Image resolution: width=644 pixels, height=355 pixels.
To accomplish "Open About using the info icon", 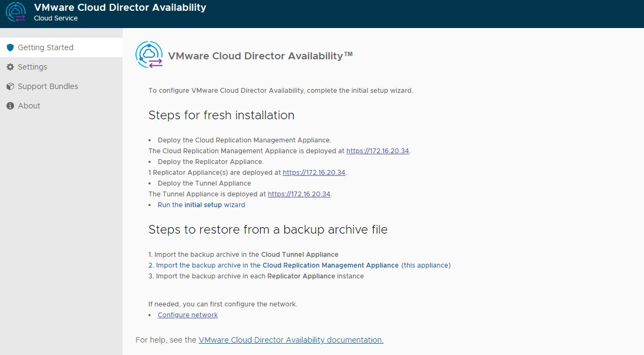I will coord(9,105).
